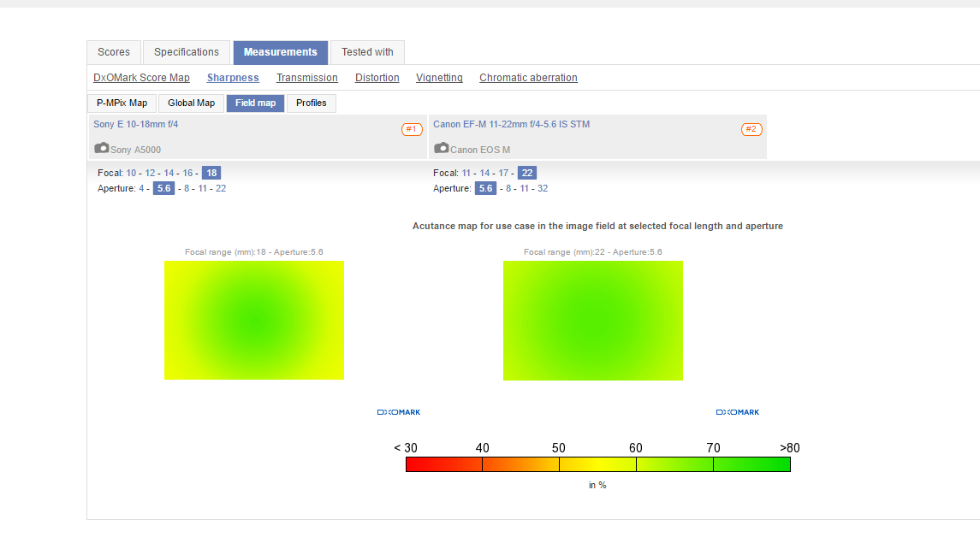Open the DxOMark Score Map link
The image size is (980, 543).
pyautogui.click(x=141, y=78)
